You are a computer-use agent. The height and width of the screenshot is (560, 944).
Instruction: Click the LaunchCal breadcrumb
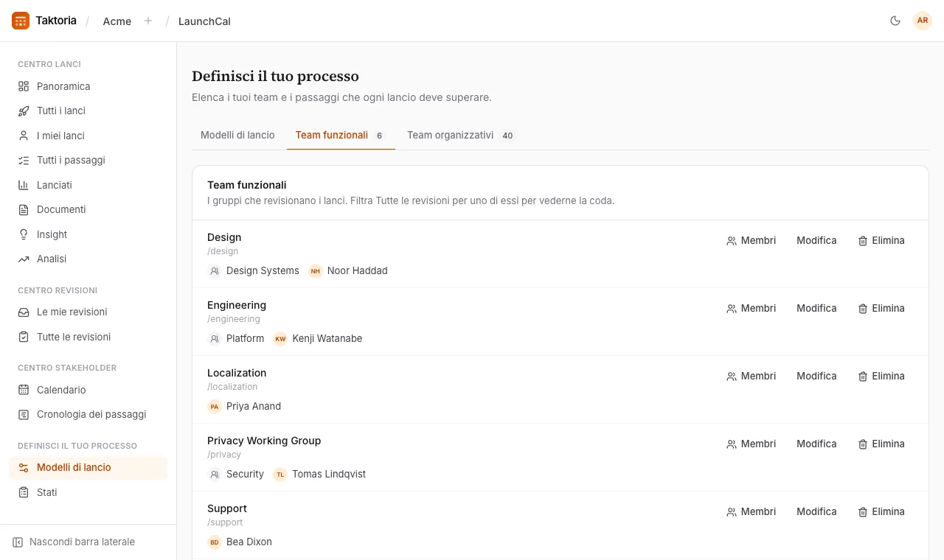[204, 21]
